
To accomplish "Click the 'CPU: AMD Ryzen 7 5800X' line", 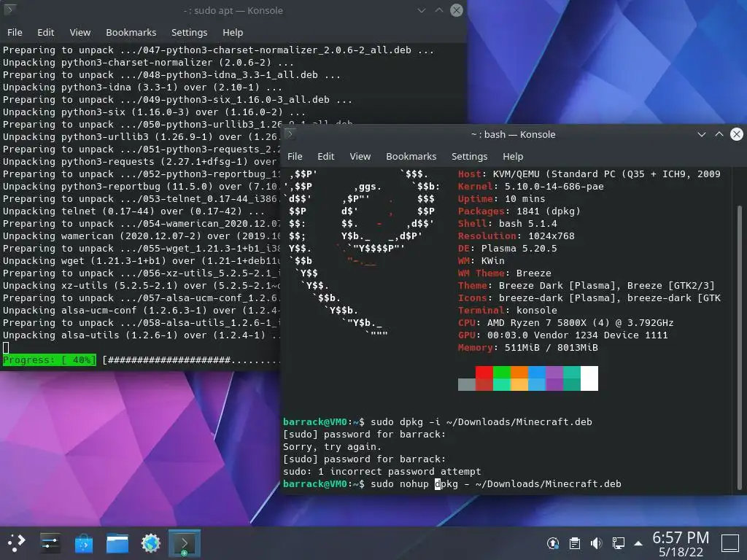I will (565, 322).
